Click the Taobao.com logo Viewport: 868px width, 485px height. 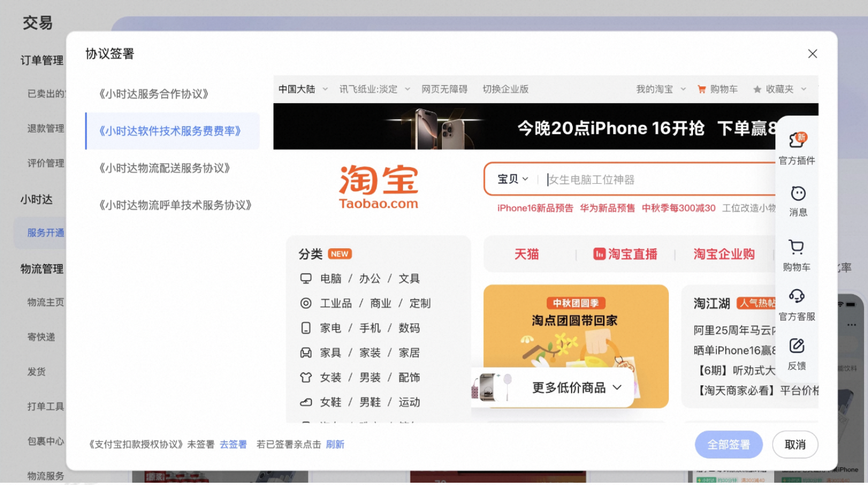(379, 187)
